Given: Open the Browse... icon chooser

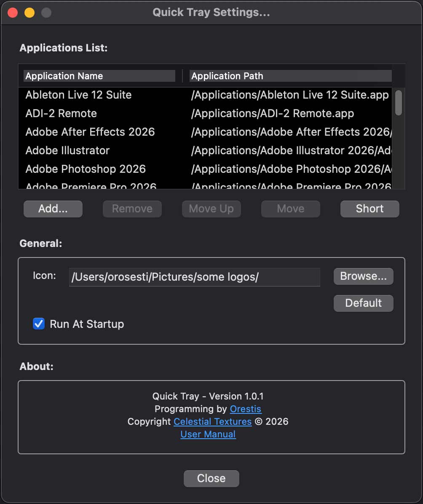Looking at the screenshot, I should pos(363,276).
